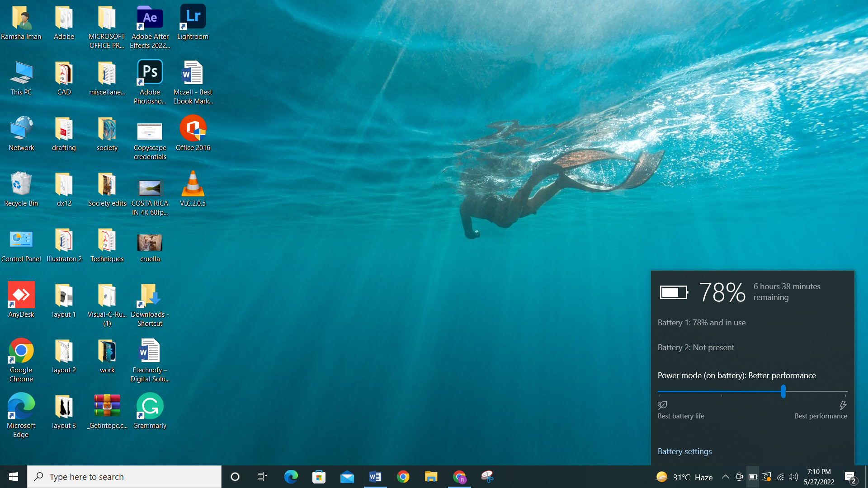The image size is (868, 488).
Task: Open Microsoft Store from taskbar
Action: 319,477
